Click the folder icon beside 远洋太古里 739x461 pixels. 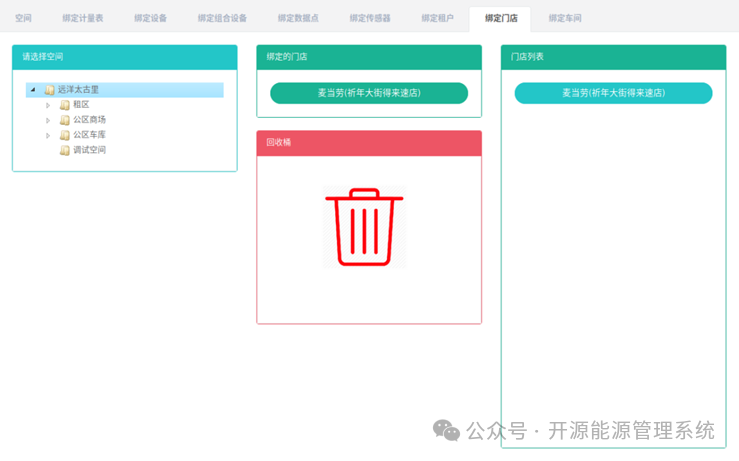pos(49,90)
